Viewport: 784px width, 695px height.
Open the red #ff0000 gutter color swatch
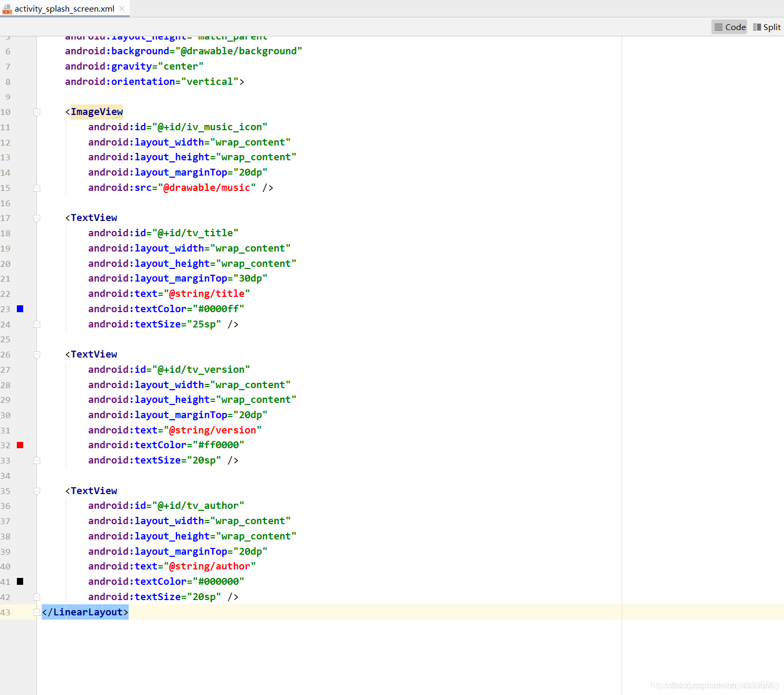20,445
